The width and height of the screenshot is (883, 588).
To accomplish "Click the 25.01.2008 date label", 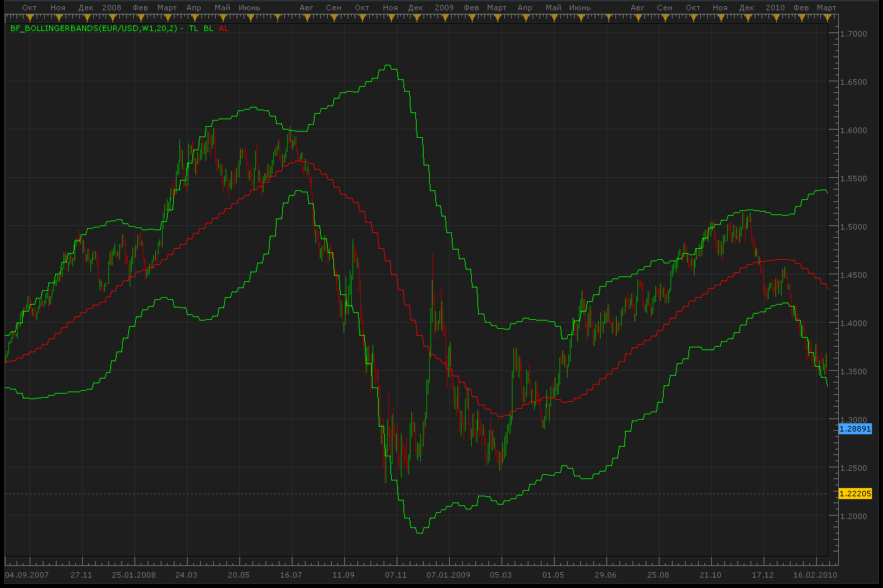I will point(134,574).
